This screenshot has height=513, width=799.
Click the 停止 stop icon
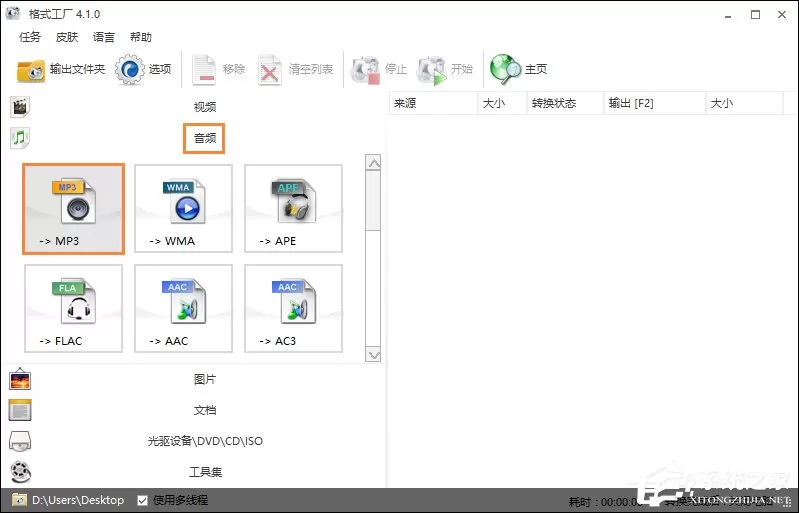pos(365,70)
